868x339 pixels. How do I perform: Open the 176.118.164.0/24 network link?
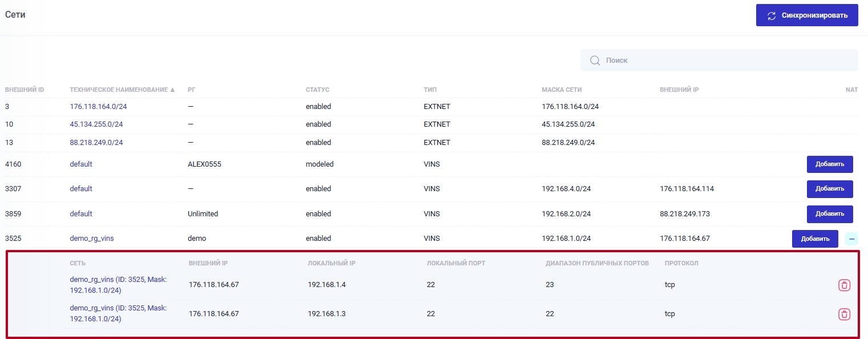[96, 107]
